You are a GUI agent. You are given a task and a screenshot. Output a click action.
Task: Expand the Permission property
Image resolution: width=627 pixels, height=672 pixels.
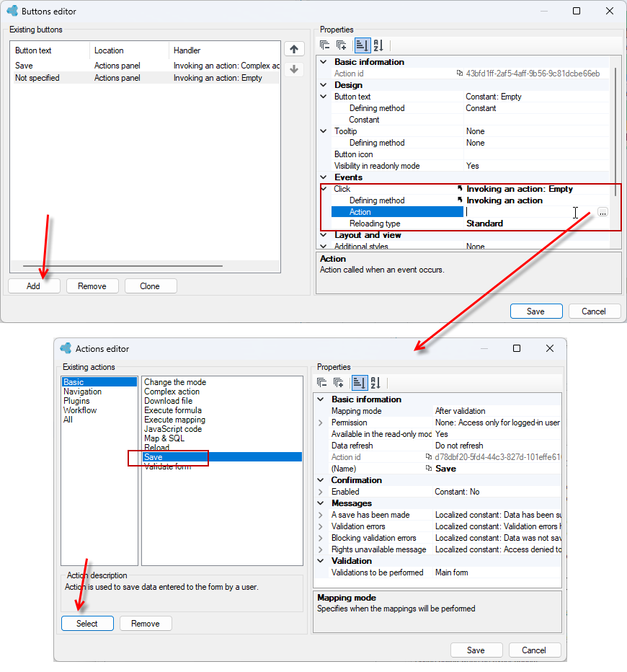click(x=321, y=423)
